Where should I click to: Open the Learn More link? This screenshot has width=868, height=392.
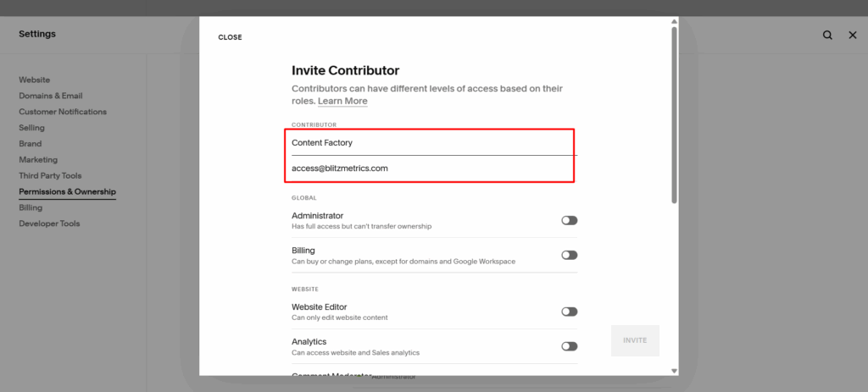342,101
